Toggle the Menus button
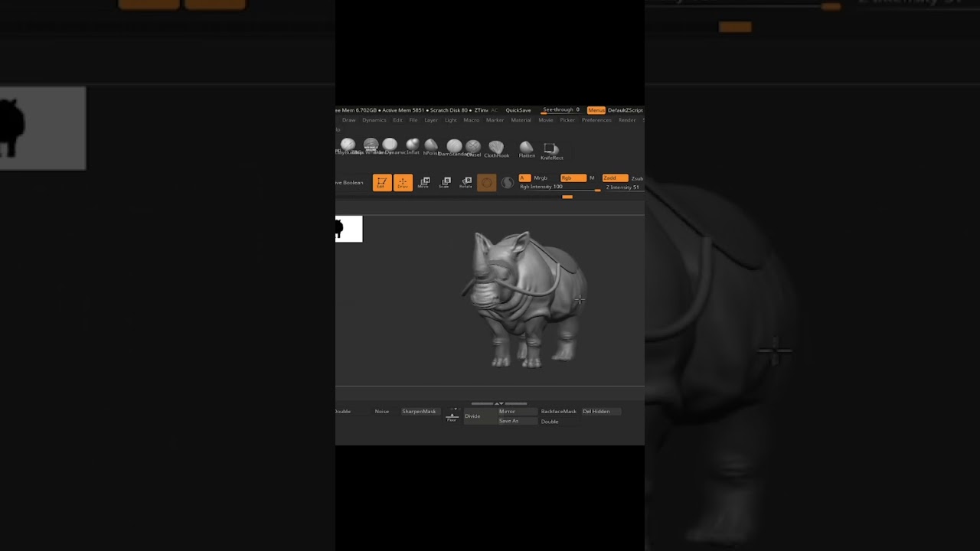This screenshot has height=551, width=980. 596,110
